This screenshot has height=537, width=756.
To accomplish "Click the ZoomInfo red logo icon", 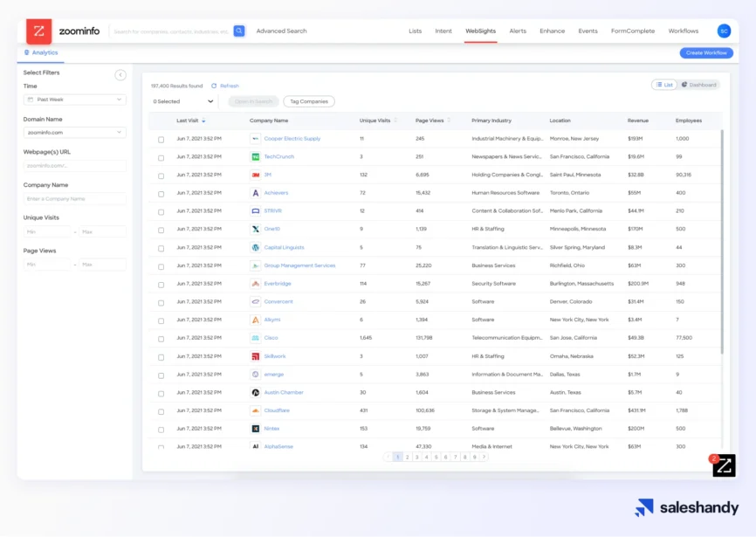I will pos(39,31).
